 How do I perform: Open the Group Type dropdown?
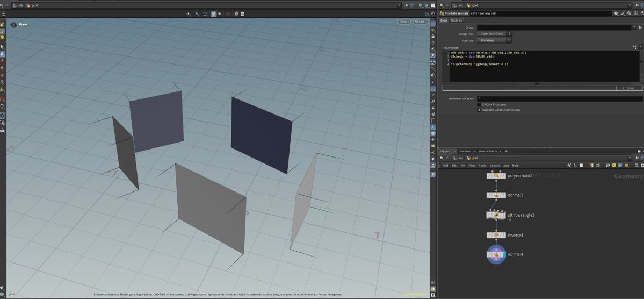(494, 34)
